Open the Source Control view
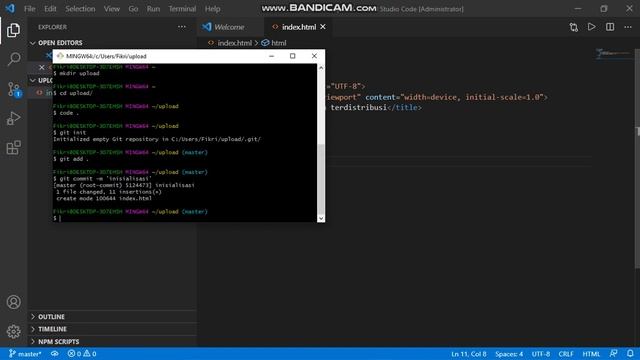640x360 pixels. (13, 89)
